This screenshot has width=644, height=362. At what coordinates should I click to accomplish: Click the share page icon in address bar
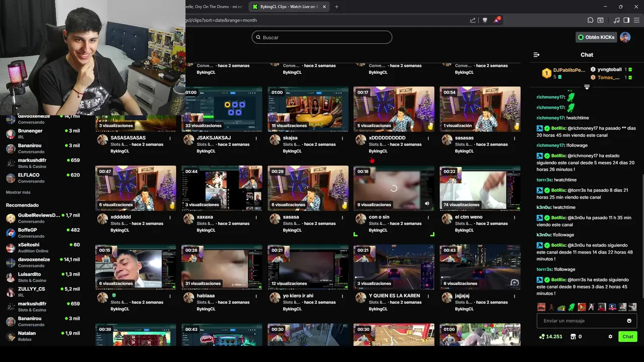[473, 20]
